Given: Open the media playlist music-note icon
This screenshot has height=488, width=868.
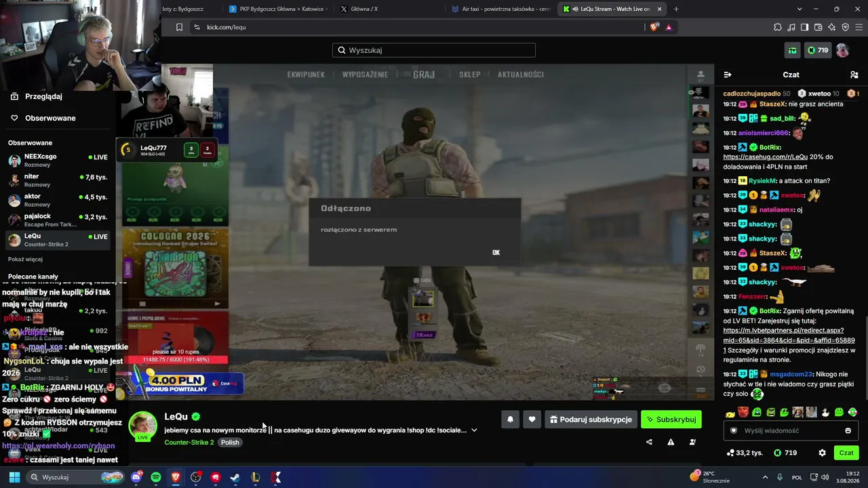Looking at the screenshot, I should [791, 27].
